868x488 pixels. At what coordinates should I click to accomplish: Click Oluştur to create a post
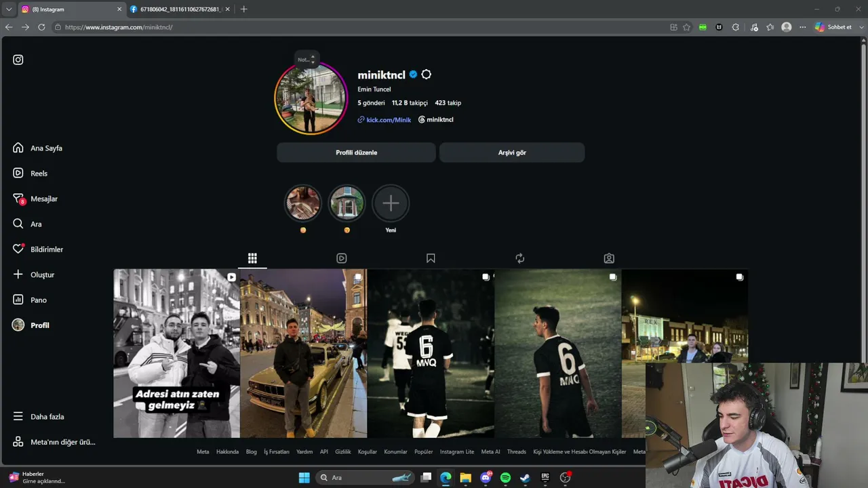33,274
